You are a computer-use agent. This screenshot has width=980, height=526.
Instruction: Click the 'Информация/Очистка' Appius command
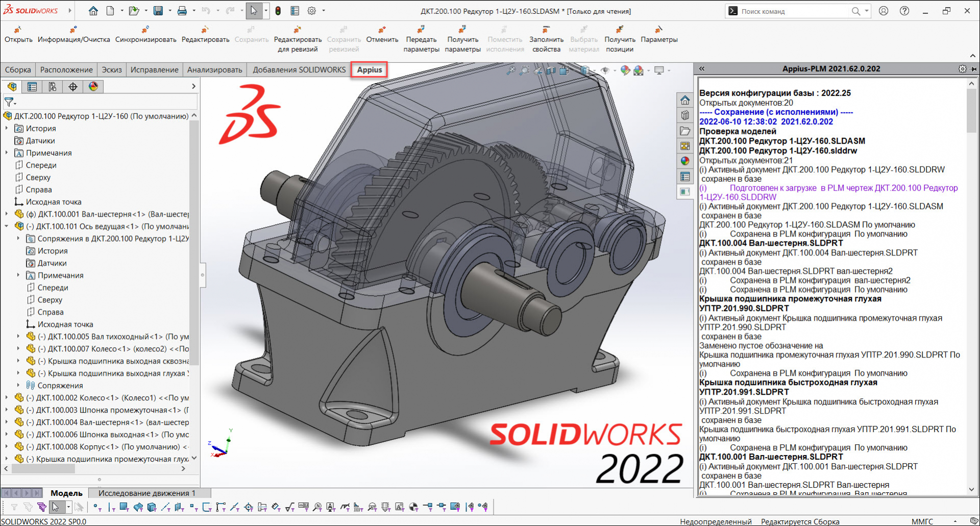click(x=74, y=35)
